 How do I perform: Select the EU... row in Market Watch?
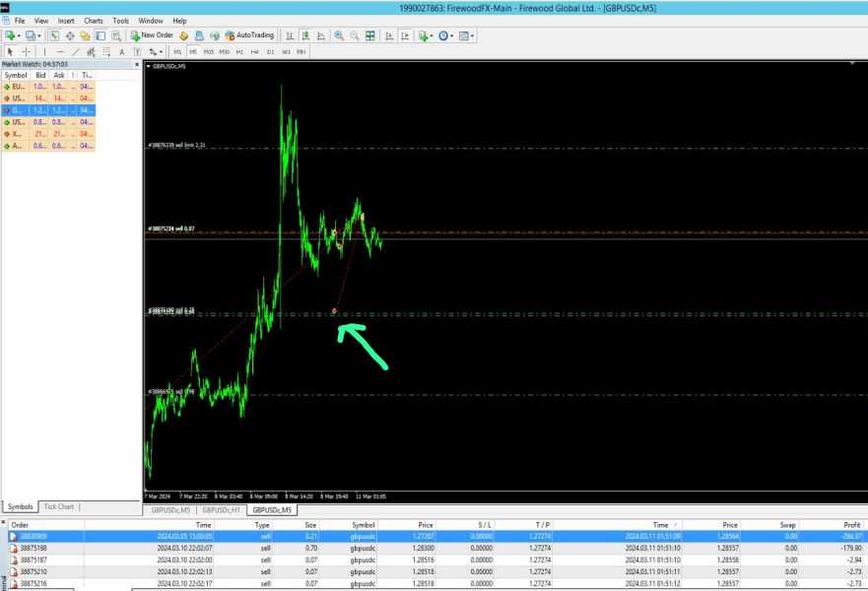tap(48, 87)
